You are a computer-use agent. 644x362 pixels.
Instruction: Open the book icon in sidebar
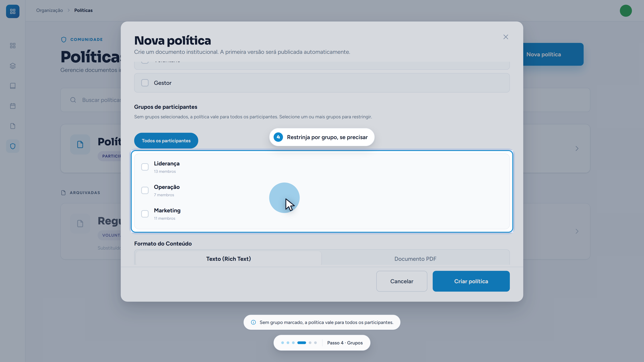[x=13, y=86]
